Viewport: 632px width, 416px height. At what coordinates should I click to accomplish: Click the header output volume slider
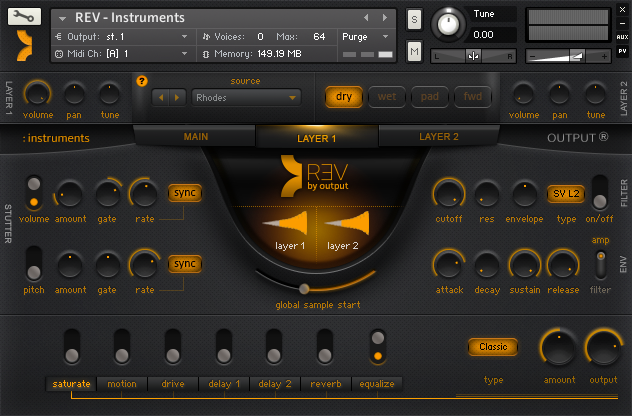coord(568,56)
